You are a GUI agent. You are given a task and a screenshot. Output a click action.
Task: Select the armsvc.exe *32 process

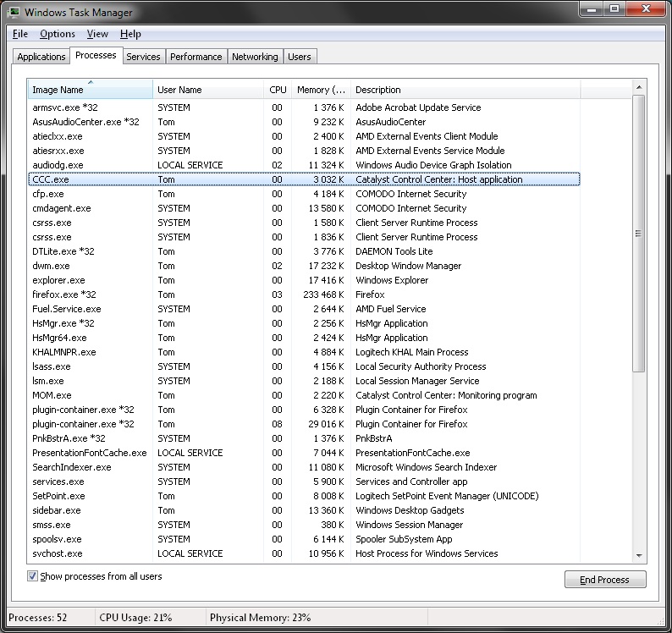(304, 107)
